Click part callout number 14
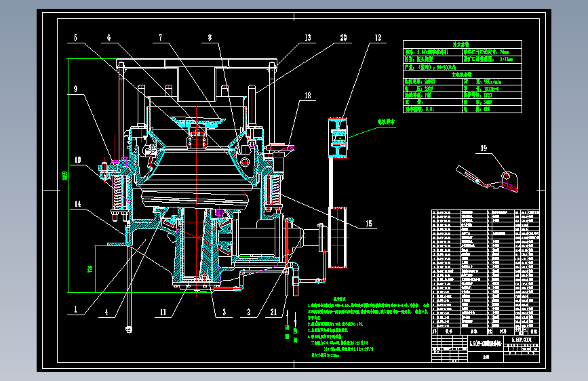This screenshot has width=588, height=381. 77,204
